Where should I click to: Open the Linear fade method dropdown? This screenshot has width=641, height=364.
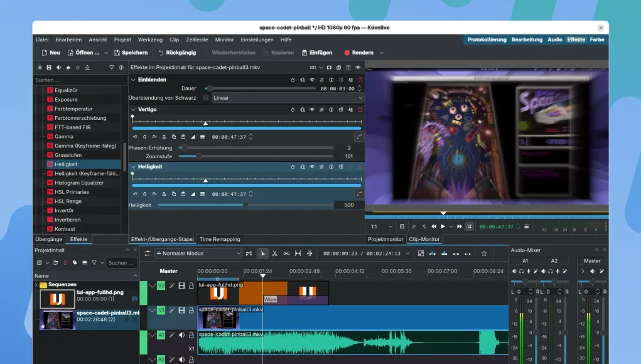[288, 98]
